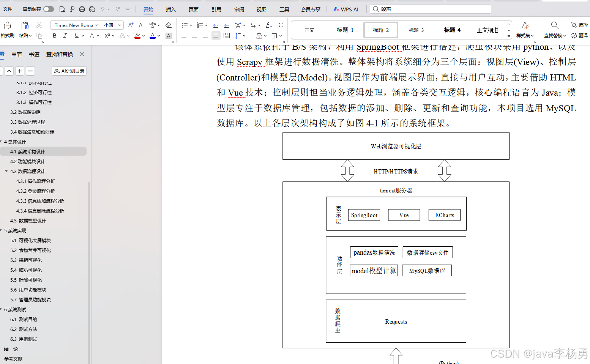Open the 开始 ribbon tab

148,9
